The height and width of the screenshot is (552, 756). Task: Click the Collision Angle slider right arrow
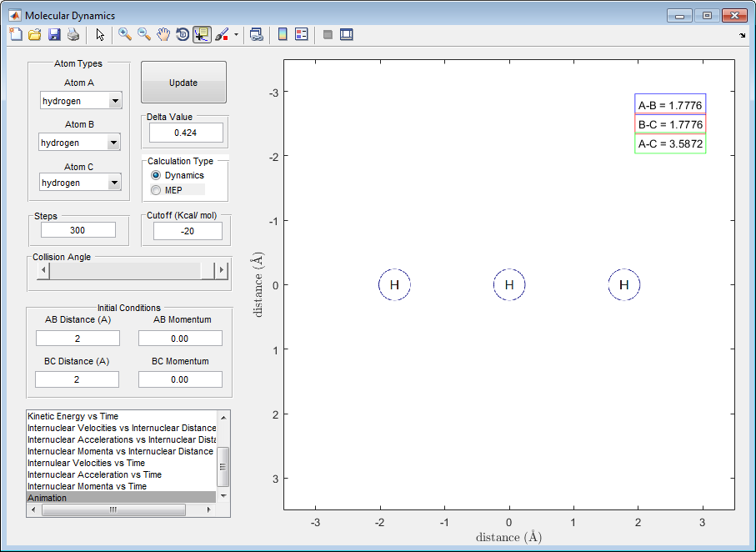point(221,270)
